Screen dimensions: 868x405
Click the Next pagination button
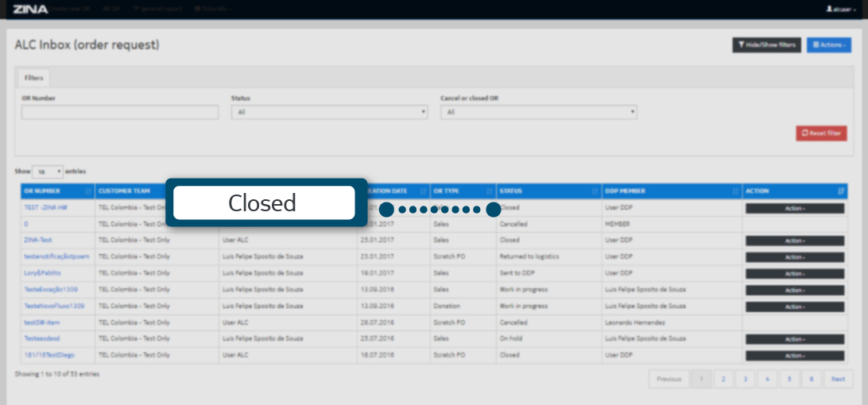838,380
